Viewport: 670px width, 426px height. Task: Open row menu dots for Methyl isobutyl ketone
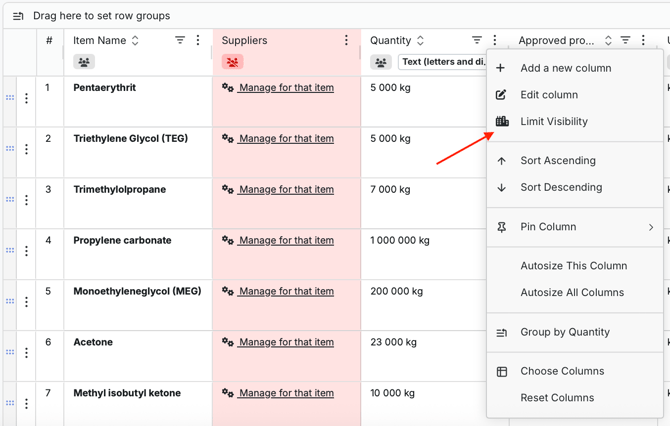point(26,403)
